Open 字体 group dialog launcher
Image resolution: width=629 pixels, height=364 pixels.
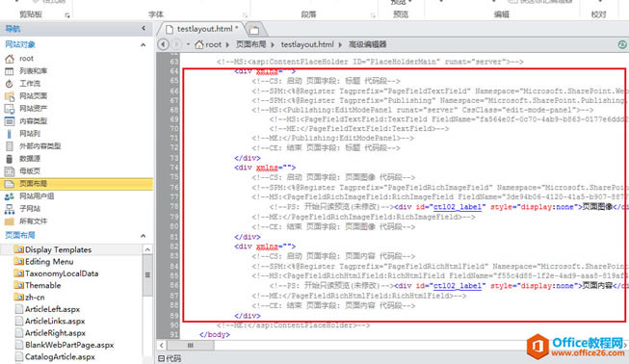pyautogui.click(x=245, y=15)
